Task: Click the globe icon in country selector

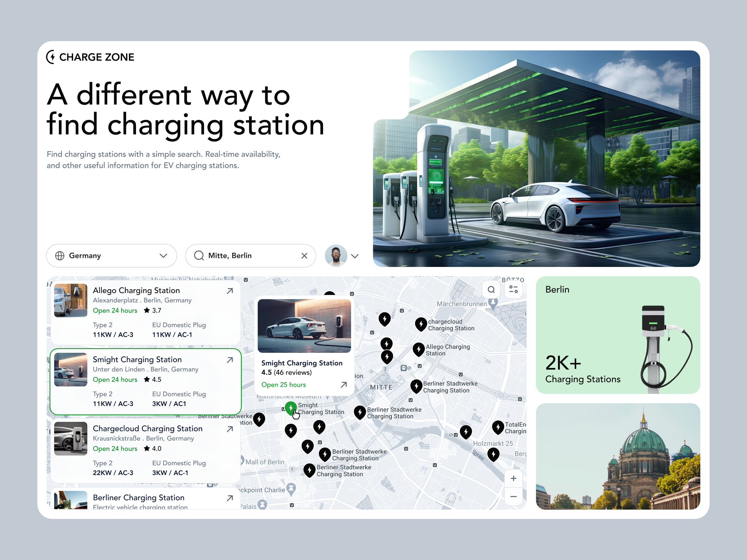Action: tap(60, 255)
